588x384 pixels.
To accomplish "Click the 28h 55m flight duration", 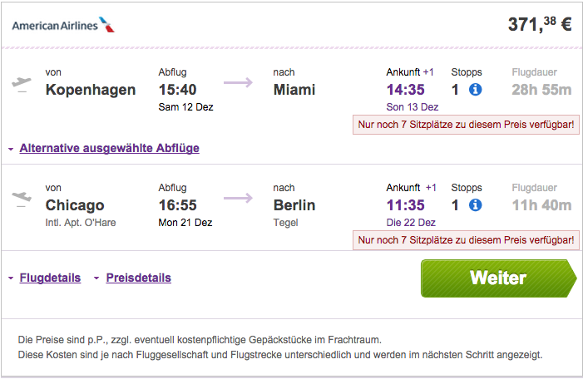I will 541,90.
